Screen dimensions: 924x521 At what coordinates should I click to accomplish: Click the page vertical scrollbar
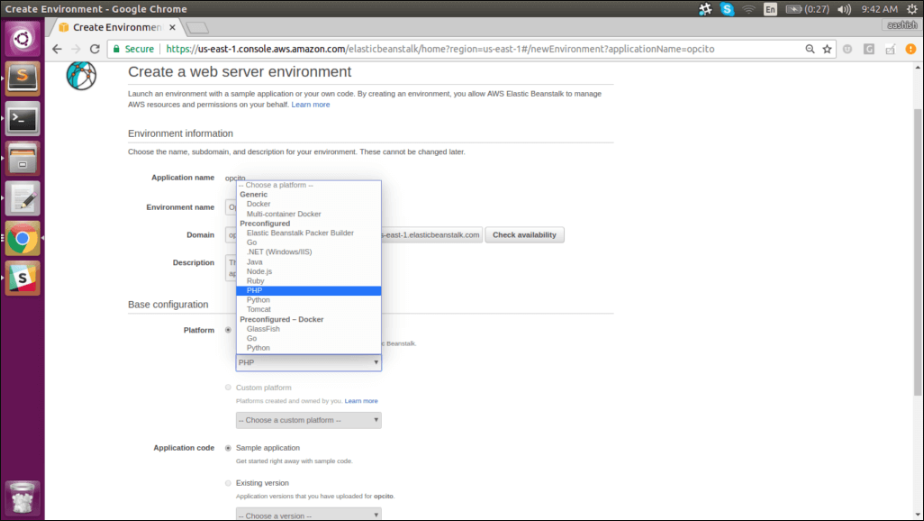(918, 252)
